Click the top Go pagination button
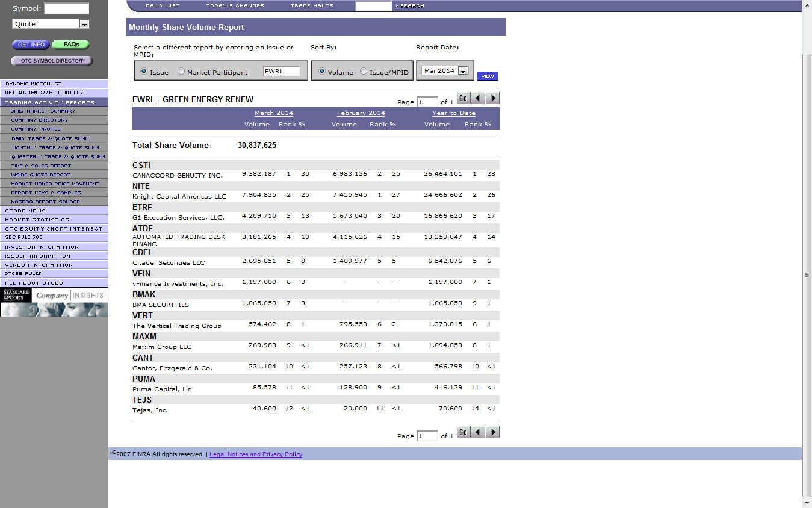Screen dimensions: 812x508 click(x=463, y=98)
